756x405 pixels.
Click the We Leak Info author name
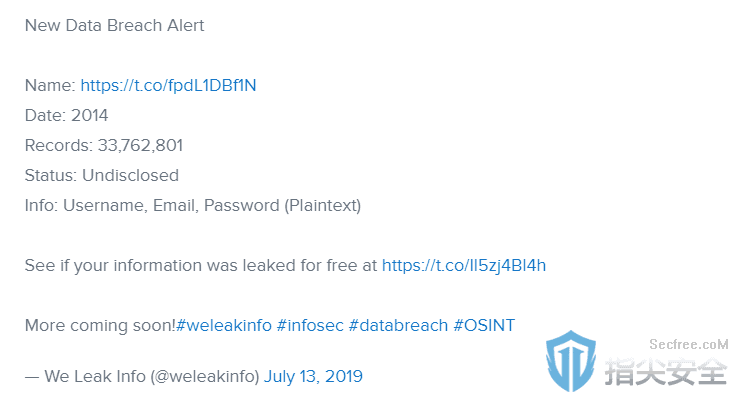[x=94, y=376]
